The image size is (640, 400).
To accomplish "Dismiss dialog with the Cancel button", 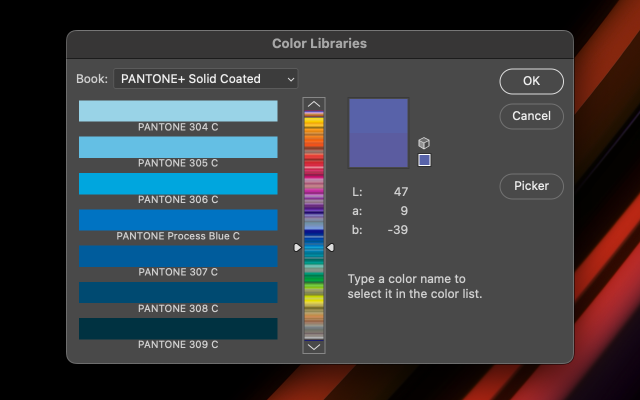I will point(531,116).
